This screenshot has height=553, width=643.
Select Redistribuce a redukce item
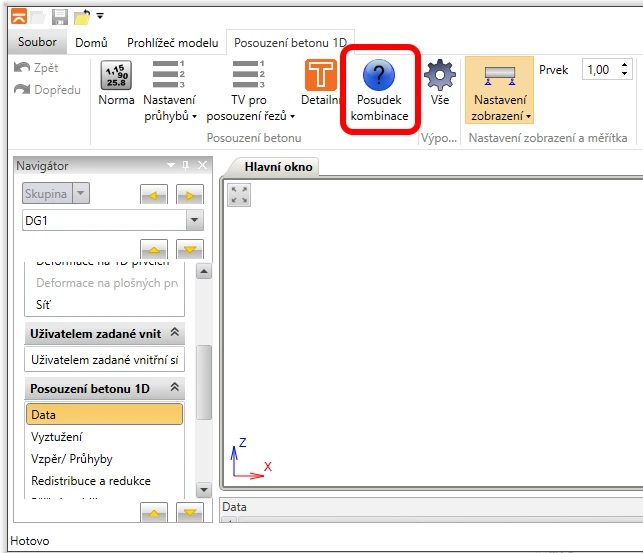click(x=91, y=481)
